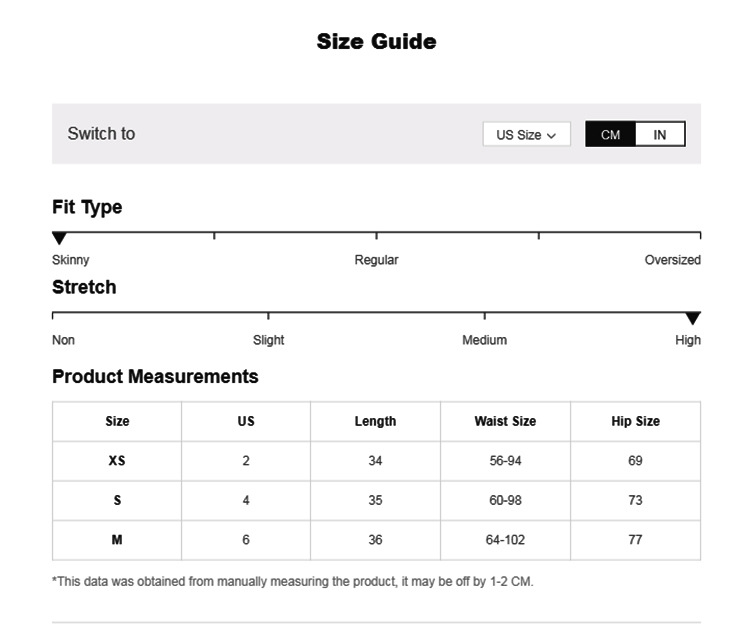Viewport: 750px width, 641px height.
Task: Select the XS size row
Action: (x=117, y=461)
